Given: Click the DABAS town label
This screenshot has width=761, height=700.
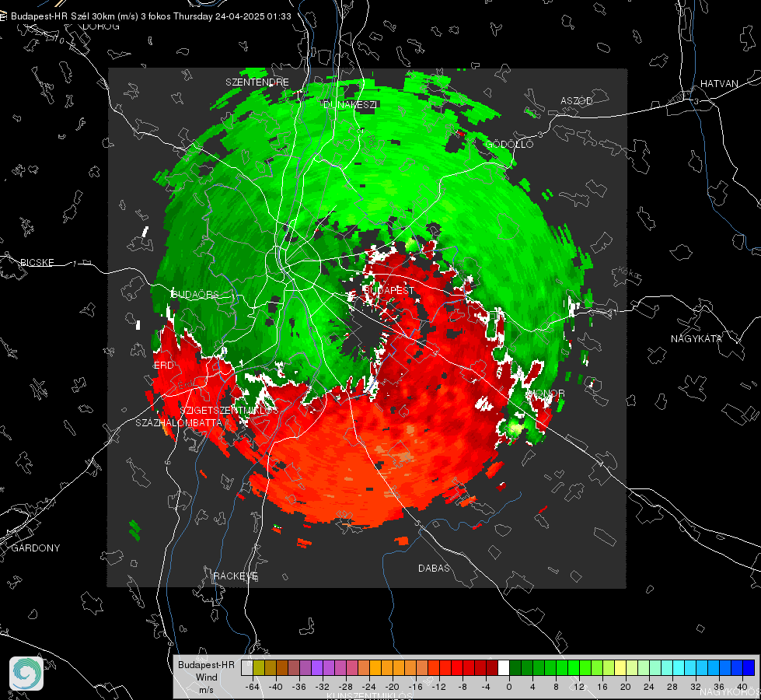Looking at the screenshot, I should click(x=434, y=568).
